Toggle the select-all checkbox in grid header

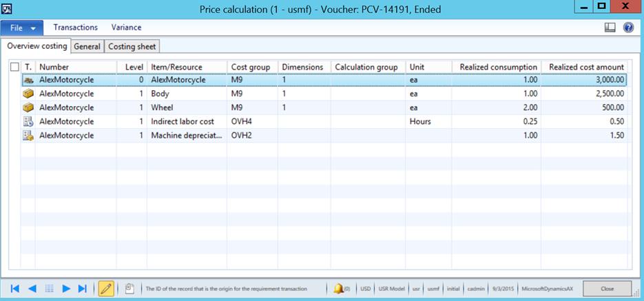14,67
